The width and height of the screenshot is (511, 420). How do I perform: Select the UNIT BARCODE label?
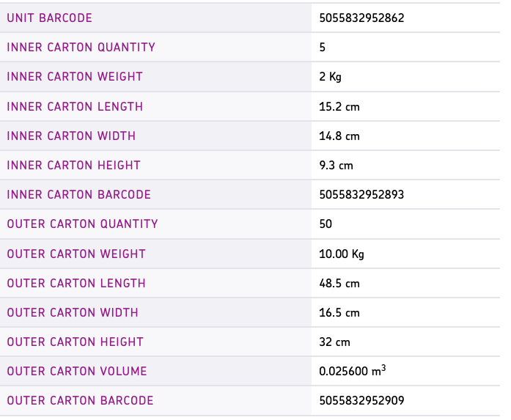point(50,18)
